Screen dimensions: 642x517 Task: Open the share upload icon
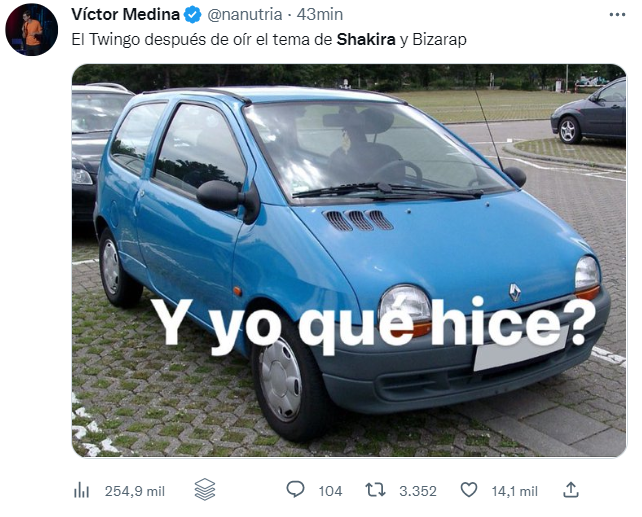[x=571, y=490]
